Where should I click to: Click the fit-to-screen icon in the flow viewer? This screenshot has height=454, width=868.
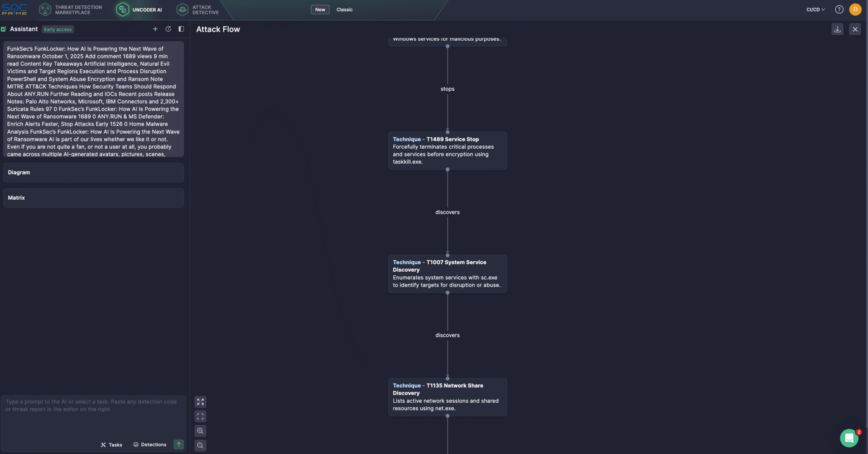pyautogui.click(x=200, y=416)
